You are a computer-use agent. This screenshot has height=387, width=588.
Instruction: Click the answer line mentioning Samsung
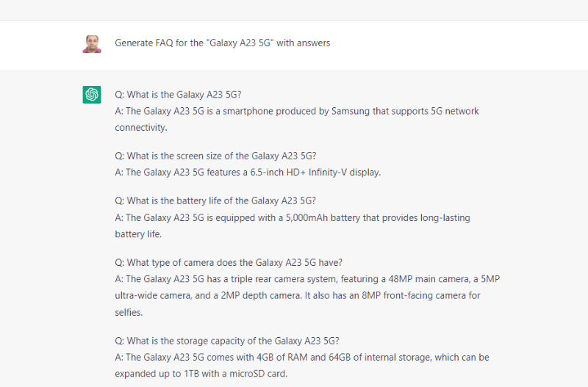tap(297, 111)
